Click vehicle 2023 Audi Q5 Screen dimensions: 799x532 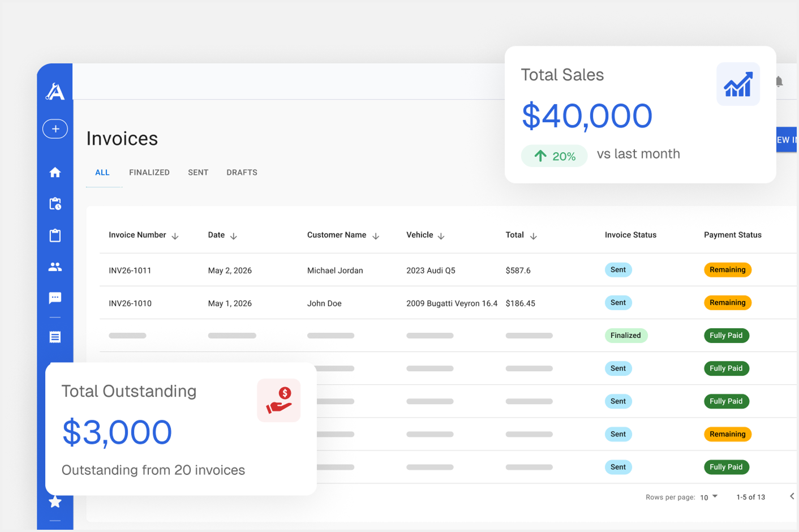click(431, 271)
